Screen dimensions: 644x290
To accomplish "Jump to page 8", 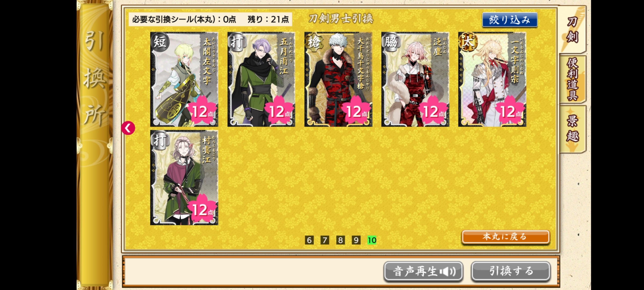I will (x=340, y=240).
